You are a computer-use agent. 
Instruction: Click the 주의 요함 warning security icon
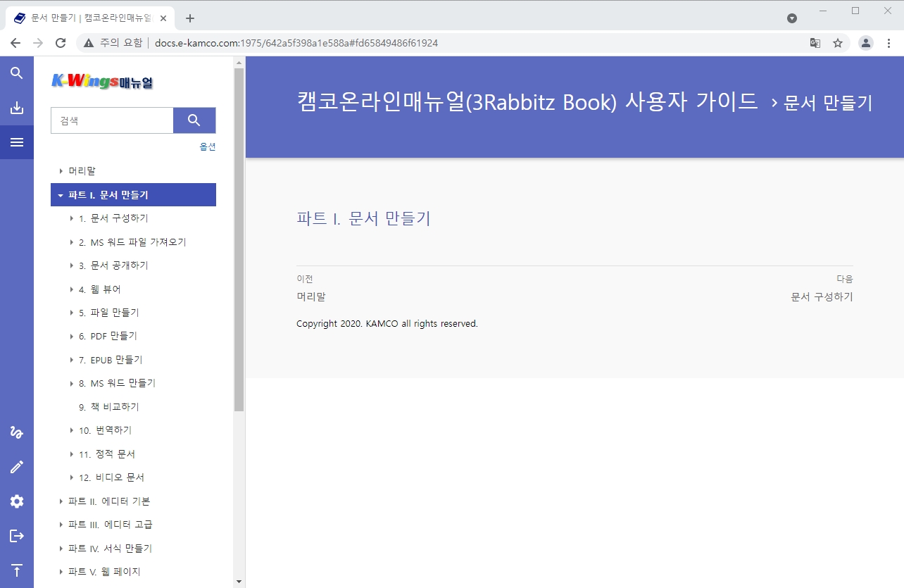89,43
